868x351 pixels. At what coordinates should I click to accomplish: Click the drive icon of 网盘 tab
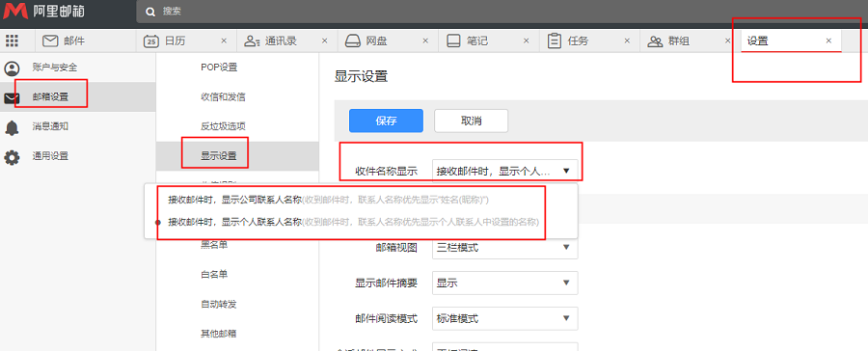click(353, 40)
